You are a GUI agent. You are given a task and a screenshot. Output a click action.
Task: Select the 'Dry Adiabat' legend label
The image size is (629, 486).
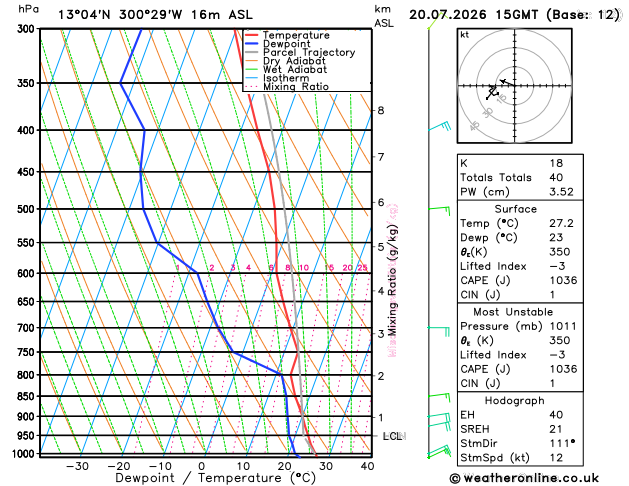click(294, 61)
